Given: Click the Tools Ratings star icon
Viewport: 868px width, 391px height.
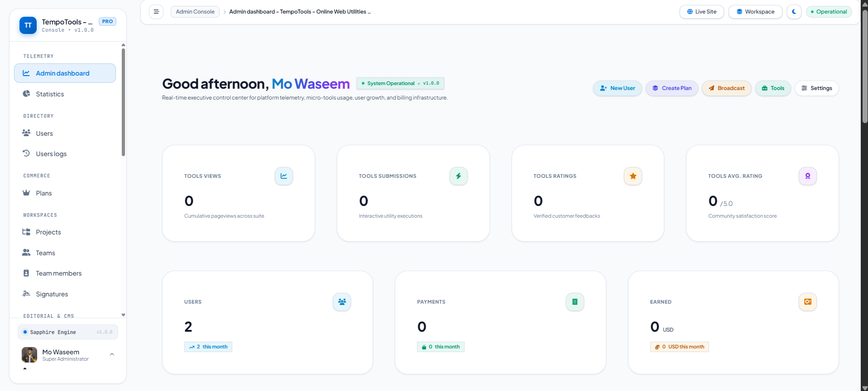Looking at the screenshot, I should pyautogui.click(x=633, y=176).
